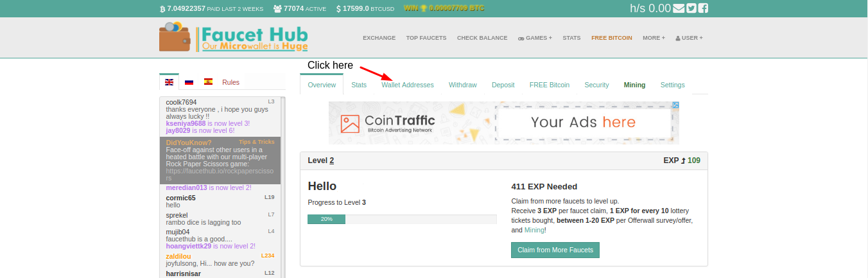
Task: Click username sprekel in chat
Action: click(177, 215)
